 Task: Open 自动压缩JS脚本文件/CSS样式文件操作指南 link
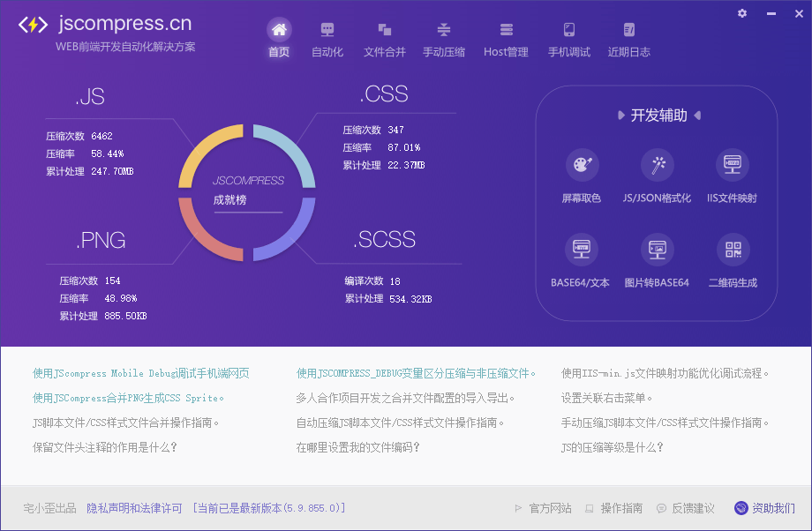click(x=400, y=423)
